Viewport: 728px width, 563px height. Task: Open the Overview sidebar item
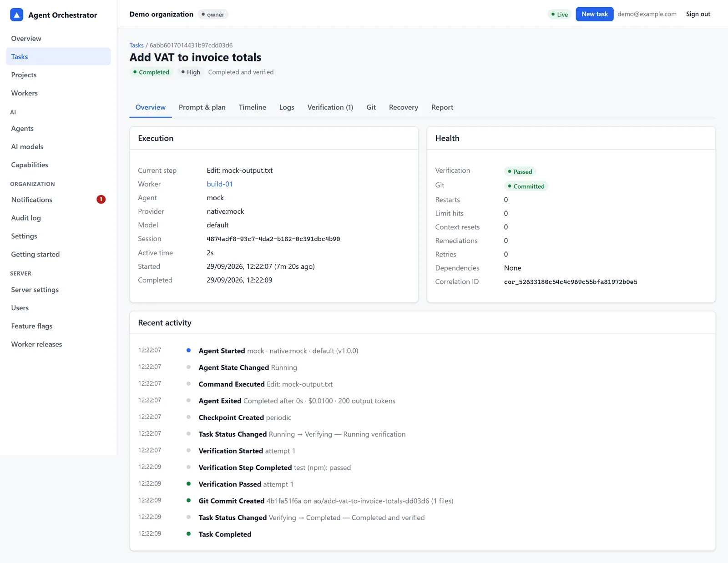tap(58, 39)
